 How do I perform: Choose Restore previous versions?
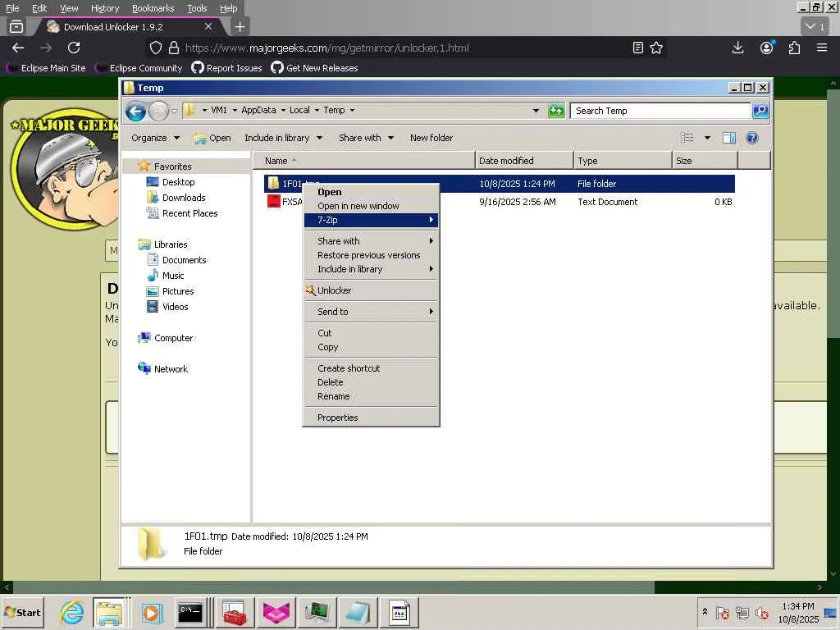[371, 256]
